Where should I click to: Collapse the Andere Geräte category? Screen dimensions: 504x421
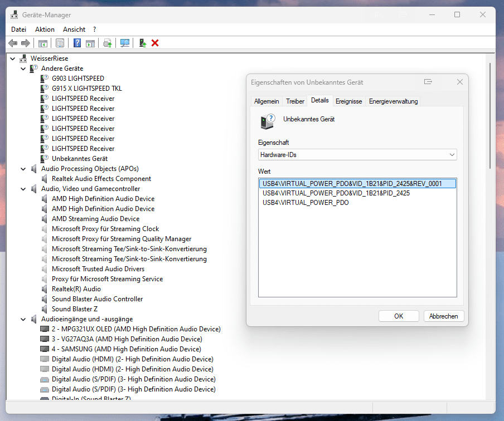(23, 68)
